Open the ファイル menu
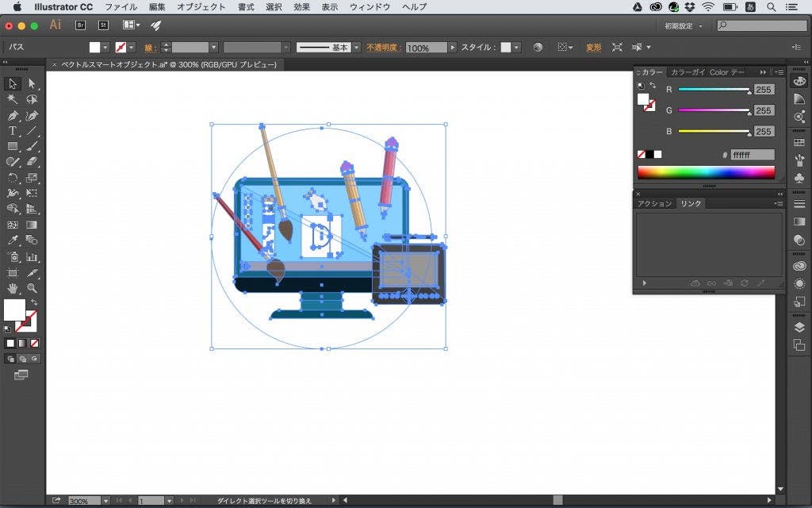Image resolution: width=812 pixels, height=508 pixels. pos(121,6)
